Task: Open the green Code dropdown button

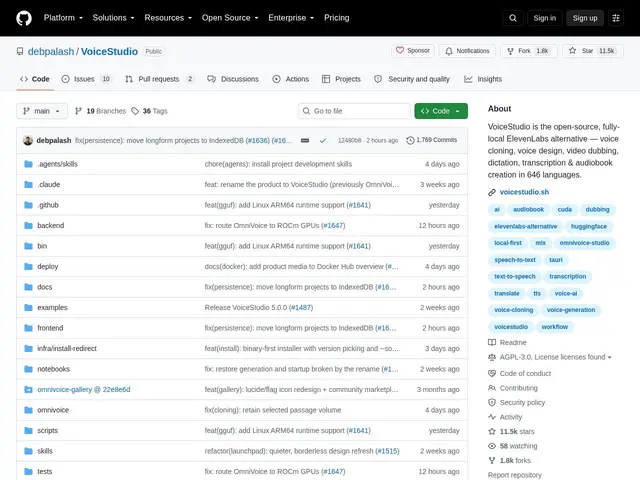Action: click(x=441, y=111)
